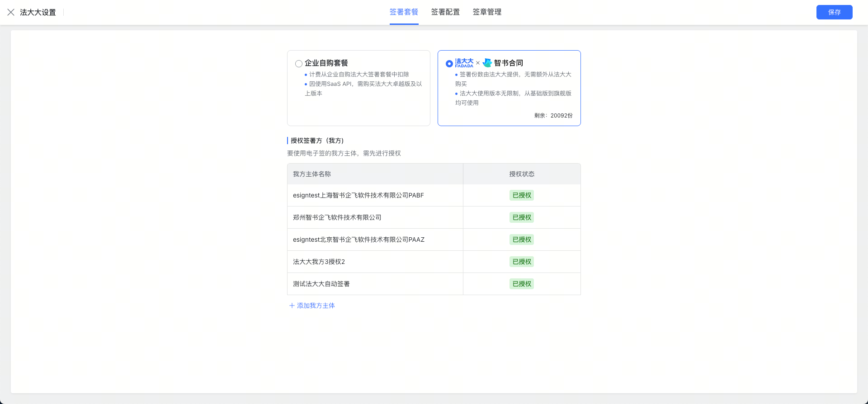Click the 计费从企业自购法大大签署套餐中扣除 bullet text
The image size is (868, 404).
coord(359,75)
